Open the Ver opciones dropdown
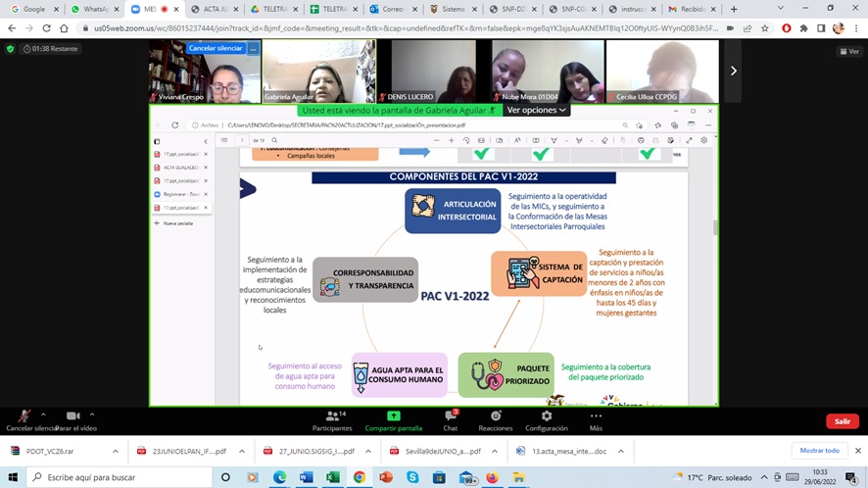868x488 pixels. [x=536, y=111]
